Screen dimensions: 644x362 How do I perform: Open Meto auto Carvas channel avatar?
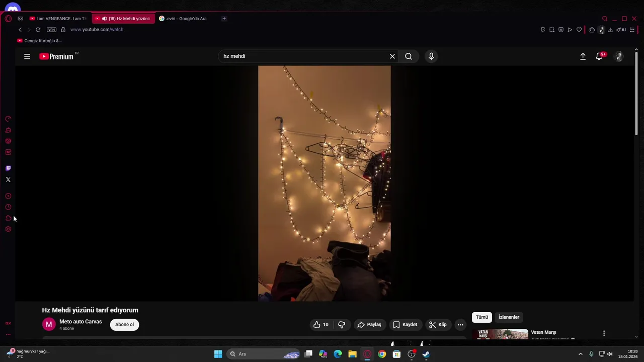point(49,325)
